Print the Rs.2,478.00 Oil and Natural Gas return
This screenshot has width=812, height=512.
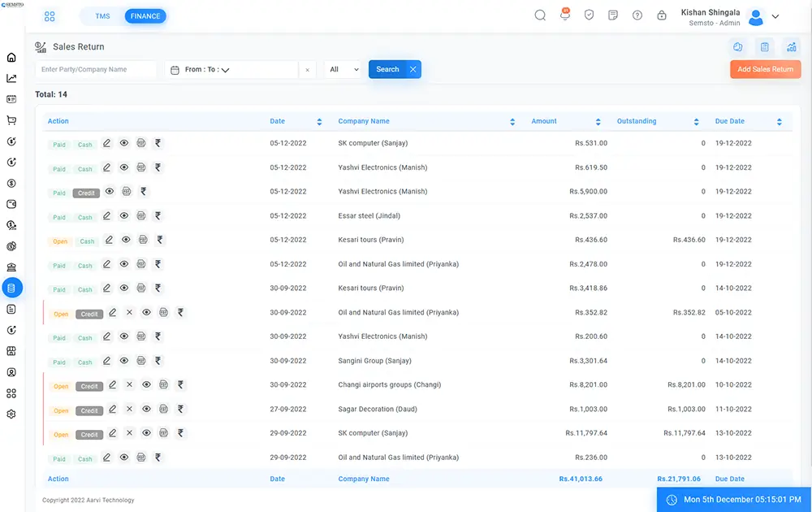(140, 264)
